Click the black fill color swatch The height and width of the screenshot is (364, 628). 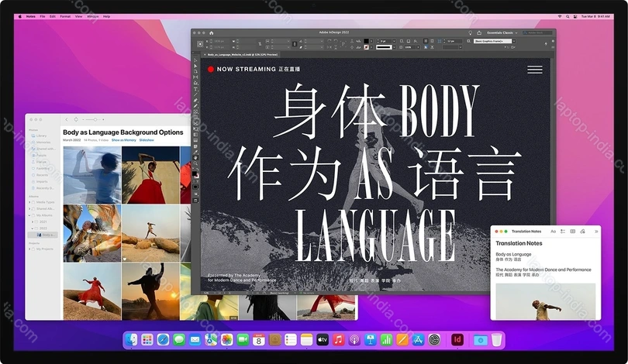pos(366,40)
